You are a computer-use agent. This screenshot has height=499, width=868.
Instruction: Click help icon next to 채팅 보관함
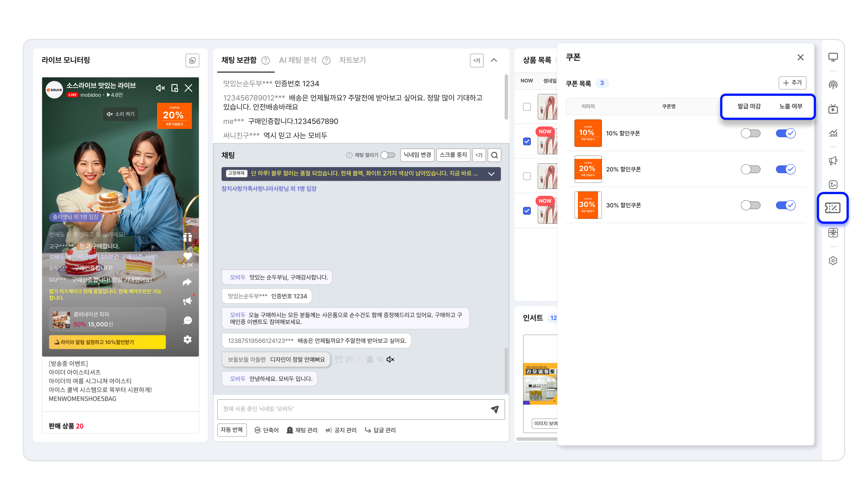point(265,61)
